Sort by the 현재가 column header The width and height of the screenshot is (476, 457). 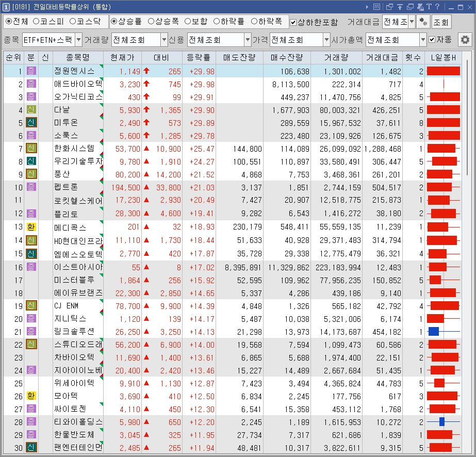click(x=122, y=57)
